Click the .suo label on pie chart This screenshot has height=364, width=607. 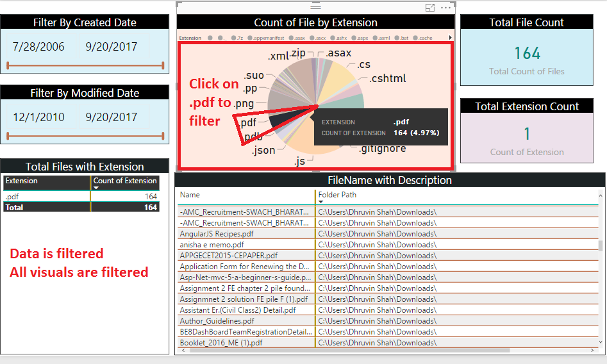(x=254, y=75)
